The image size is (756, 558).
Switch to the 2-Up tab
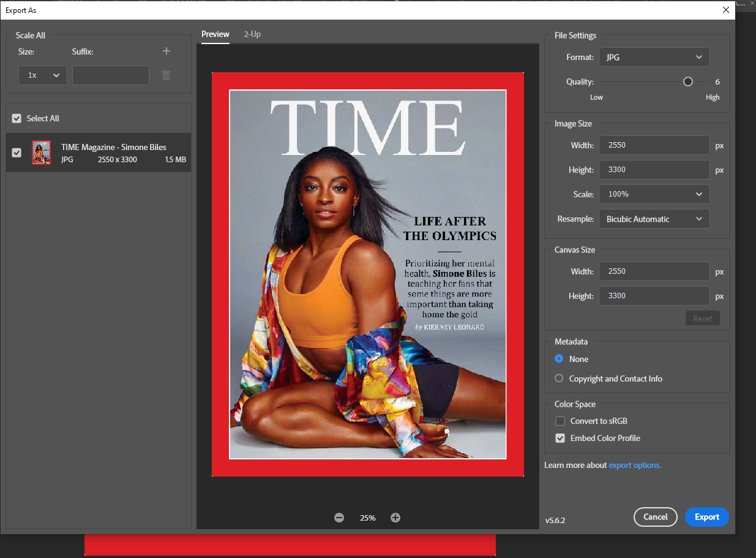[252, 34]
